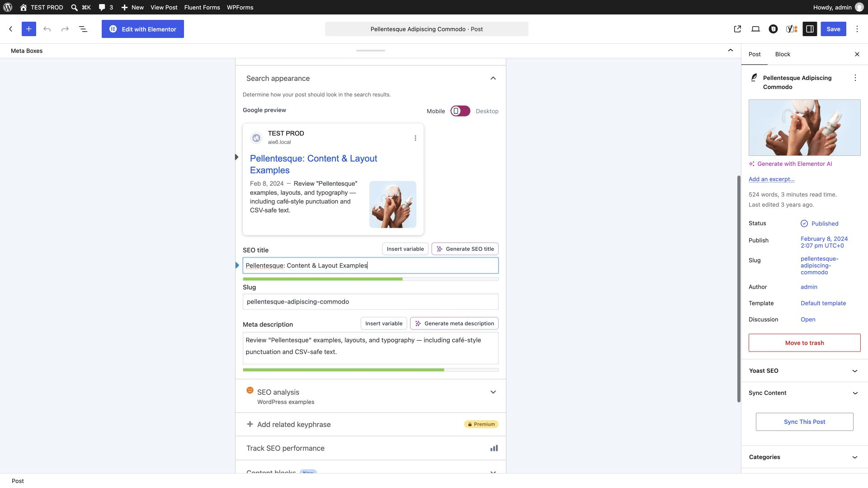Click Edit with Elementor button

[143, 29]
